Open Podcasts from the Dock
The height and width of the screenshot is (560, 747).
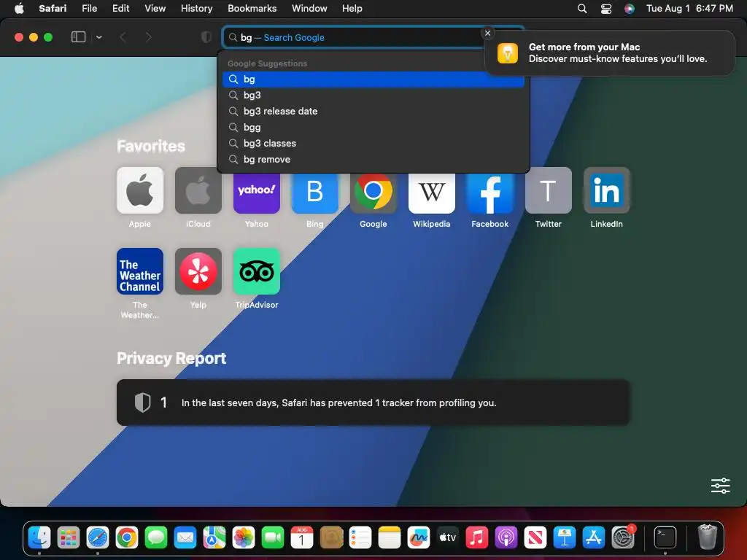[506, 537]
